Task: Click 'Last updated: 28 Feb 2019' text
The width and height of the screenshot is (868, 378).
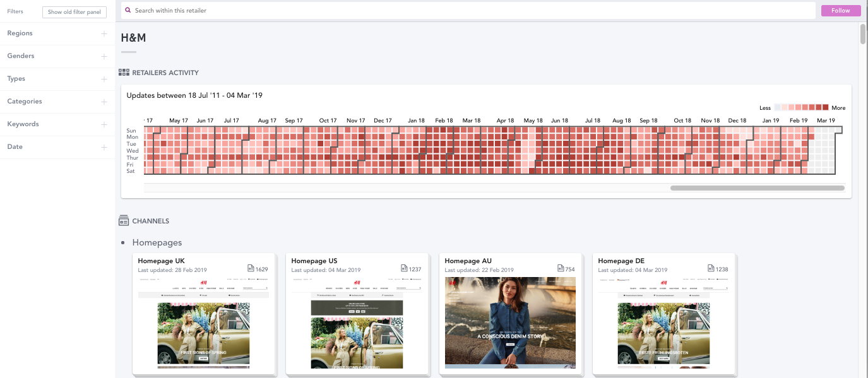Action: click(172, 270)
